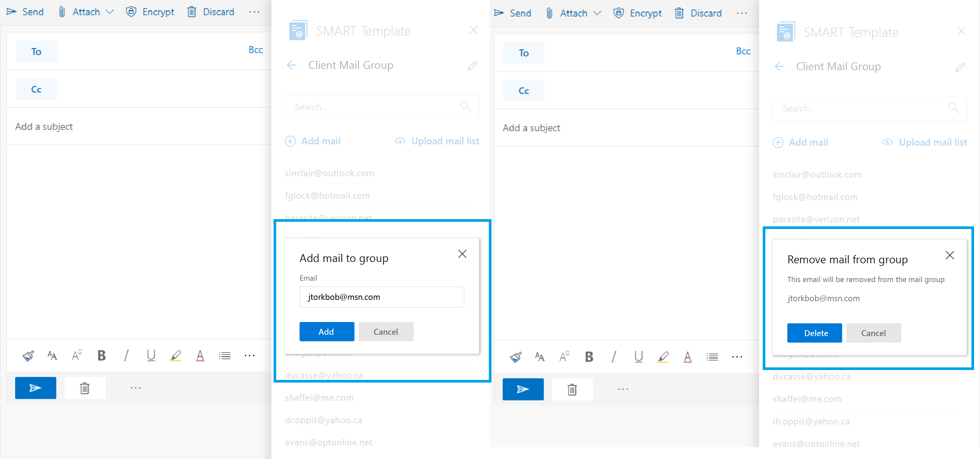Go back from Client Mail Group in right panel
The width and height of the screenshot is (980, 459).
(780, 66)
